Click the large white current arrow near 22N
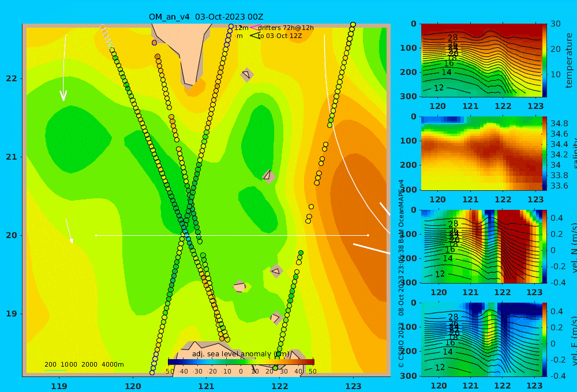Image resolution: width=577 pixels, height=392 pixels. (x=64, y=67)
